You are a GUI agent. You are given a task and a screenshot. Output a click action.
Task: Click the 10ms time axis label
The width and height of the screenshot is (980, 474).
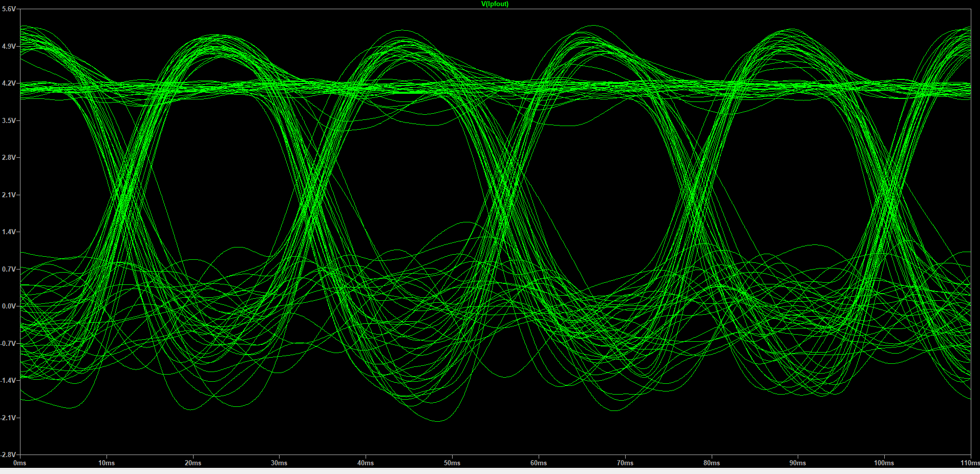point(106,463)
